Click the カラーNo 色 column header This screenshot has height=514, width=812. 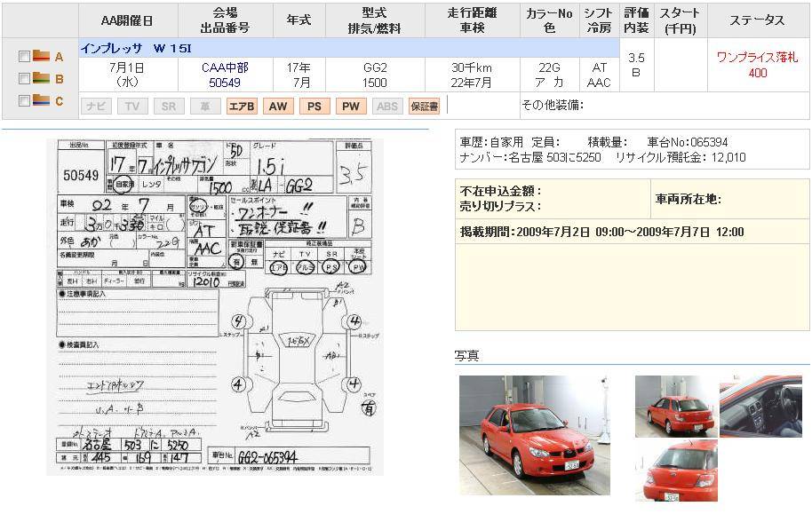pos(549,20)
